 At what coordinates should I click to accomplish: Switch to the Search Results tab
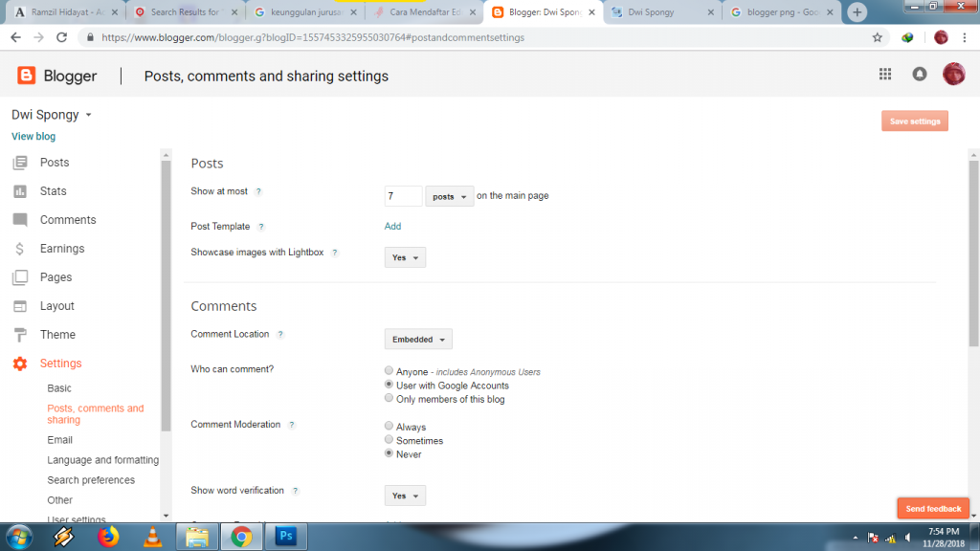(188, 12)
